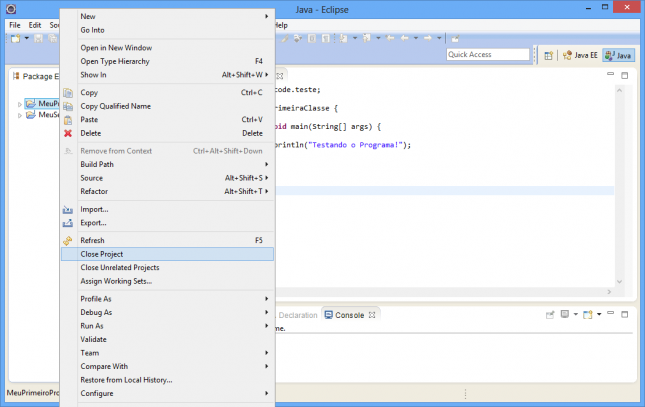
Task: Minimize the Console view
Action: [x=610, y=313]
